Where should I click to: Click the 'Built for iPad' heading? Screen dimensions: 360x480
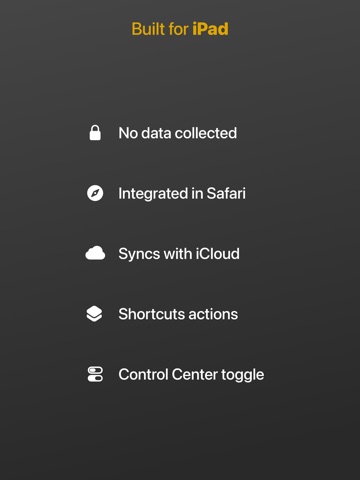[x=180, y=29]
